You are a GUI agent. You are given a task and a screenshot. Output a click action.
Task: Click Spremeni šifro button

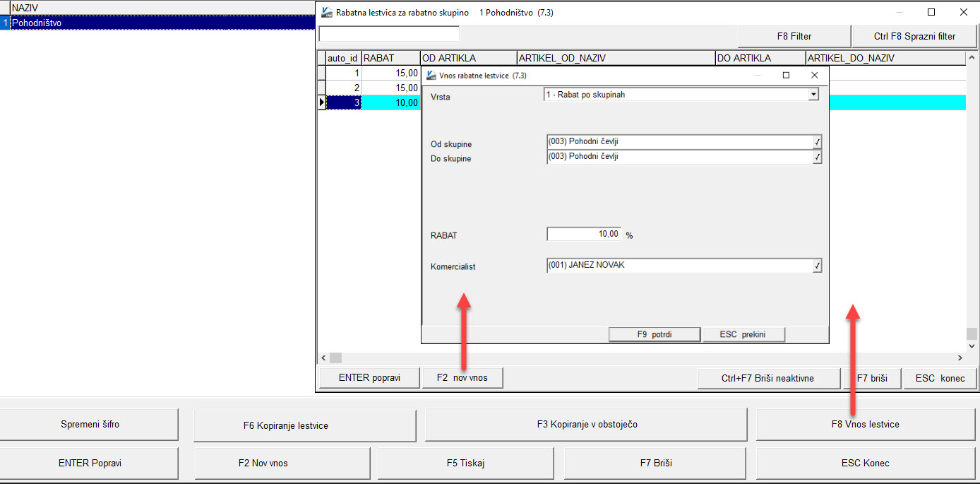pyautogui.click(x=90, y=425)
